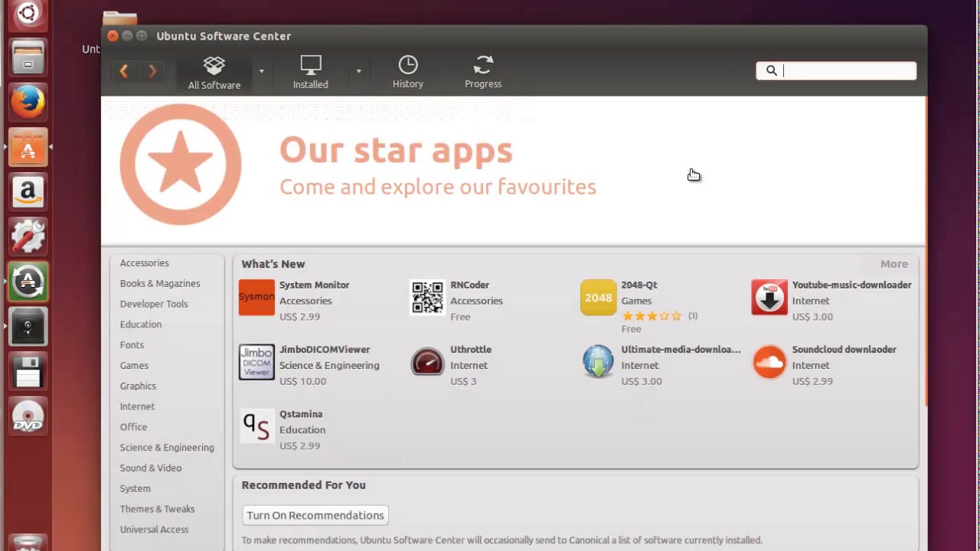980x551 pixels.
Task: Go back with the left arrow button
Action: click(x=124, y=71)
